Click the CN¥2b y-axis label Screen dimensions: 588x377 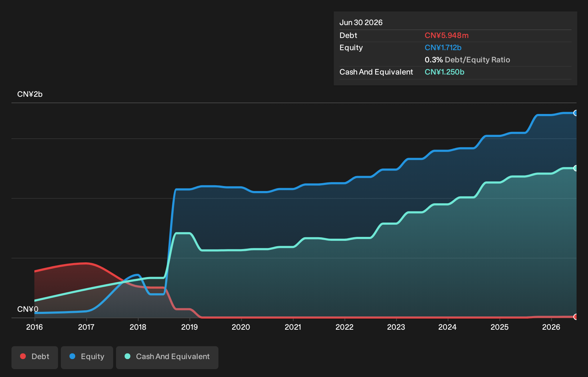30,94
